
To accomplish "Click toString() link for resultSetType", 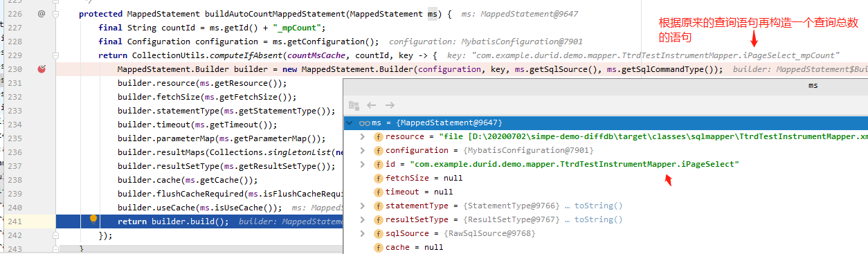I will [x=598, y=219].
